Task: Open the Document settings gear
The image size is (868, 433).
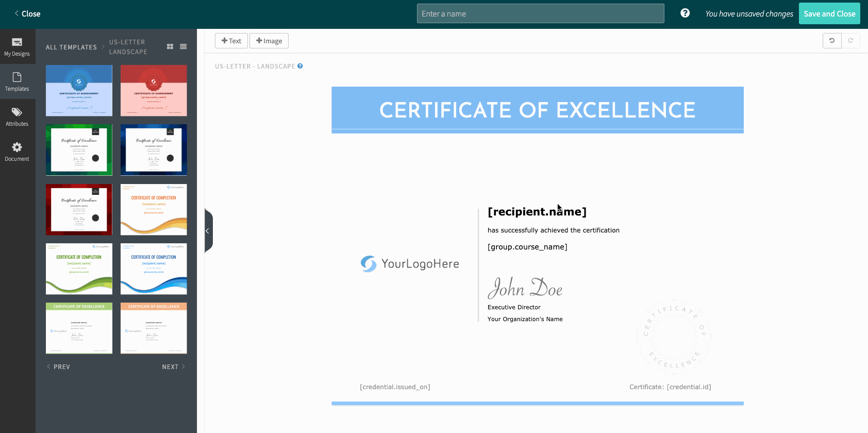Action: [x=17, y=152]
